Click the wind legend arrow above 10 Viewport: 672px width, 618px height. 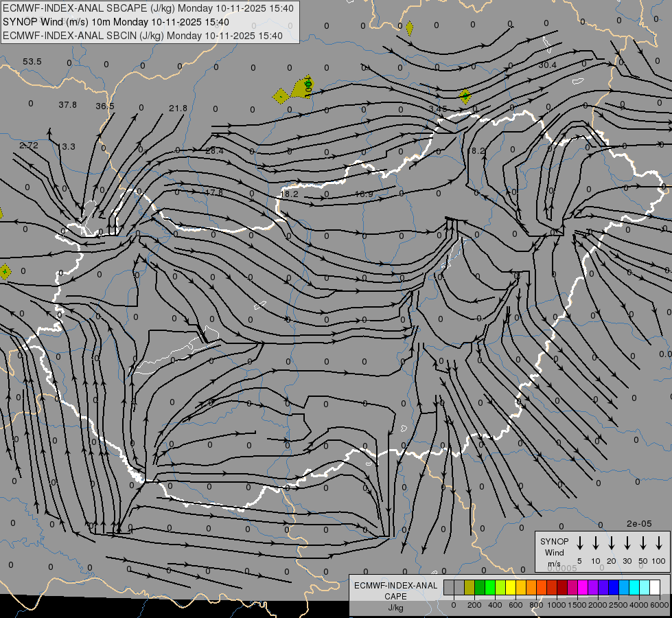[596, 543]
